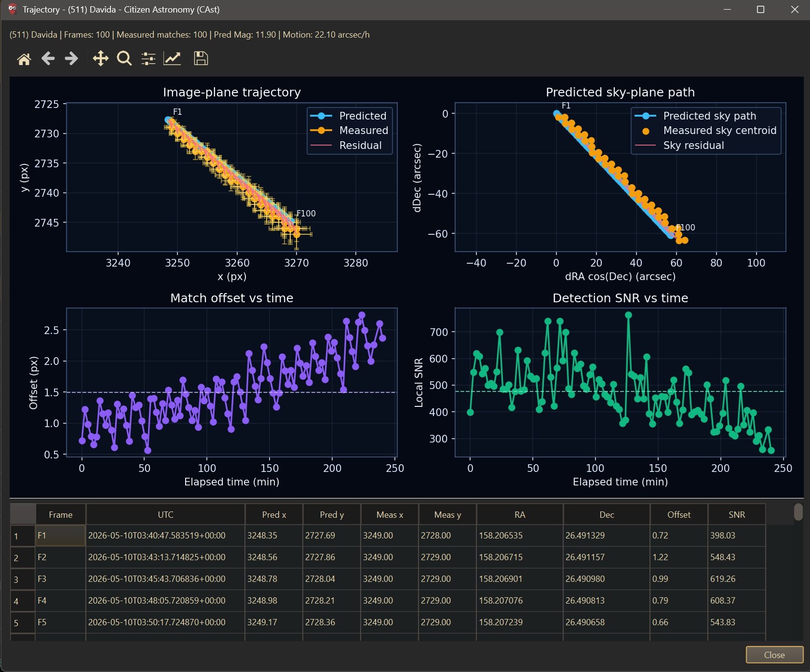Click Dec cell 26.491329
810x672 pixels.
pyautogui.click(x=607, y=536)
